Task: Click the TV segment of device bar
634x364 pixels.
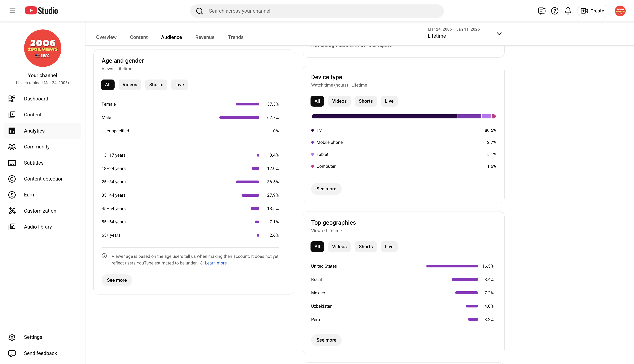Action: point(384,116)
